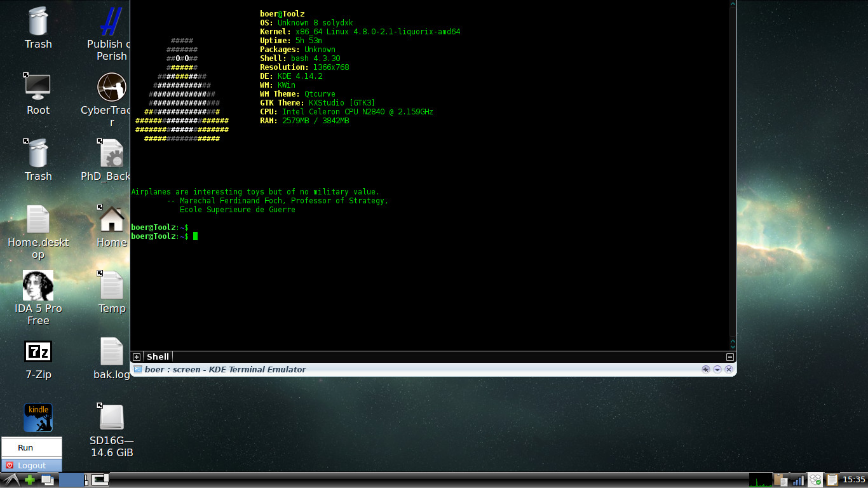Click the Dropbox tray icon
This screenshot has height=488, width=868.
point(815,480)
